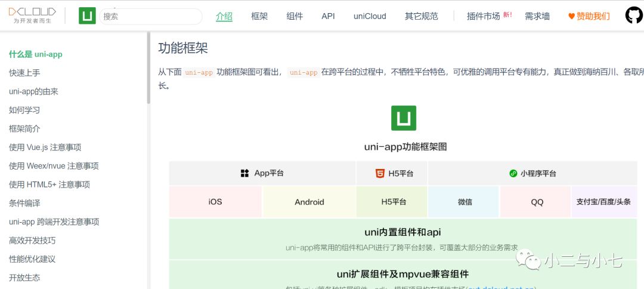This screenshot has width=644, height=289.
Task: Select 条件编译 in sidebar
Action: [24, 203]
